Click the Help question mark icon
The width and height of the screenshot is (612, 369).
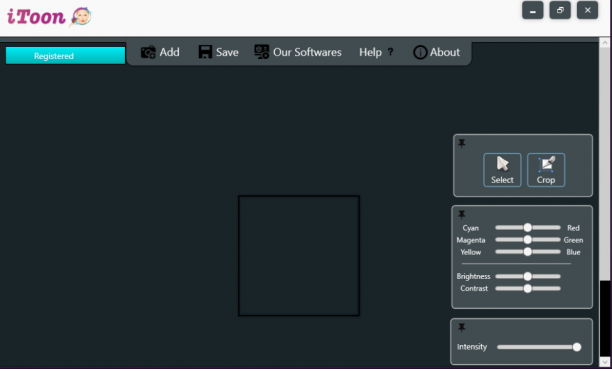coord(390,52)
